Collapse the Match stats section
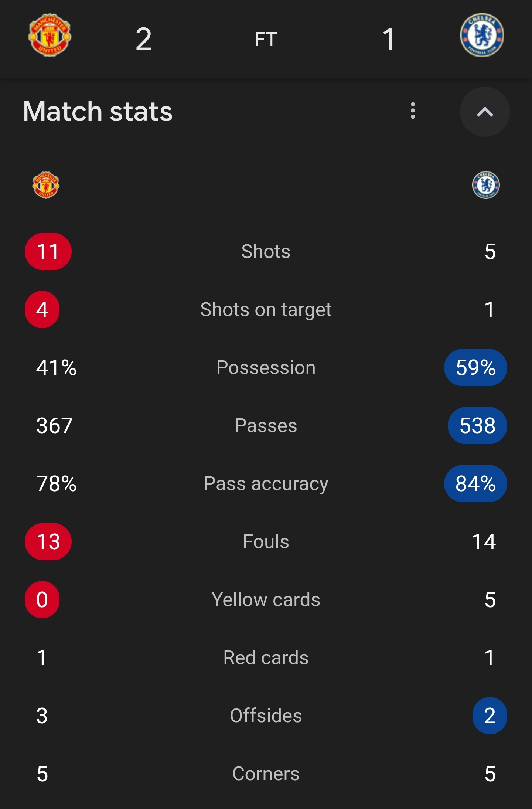Viewport: 532px width, 809px height. click(x=485, y=112)
